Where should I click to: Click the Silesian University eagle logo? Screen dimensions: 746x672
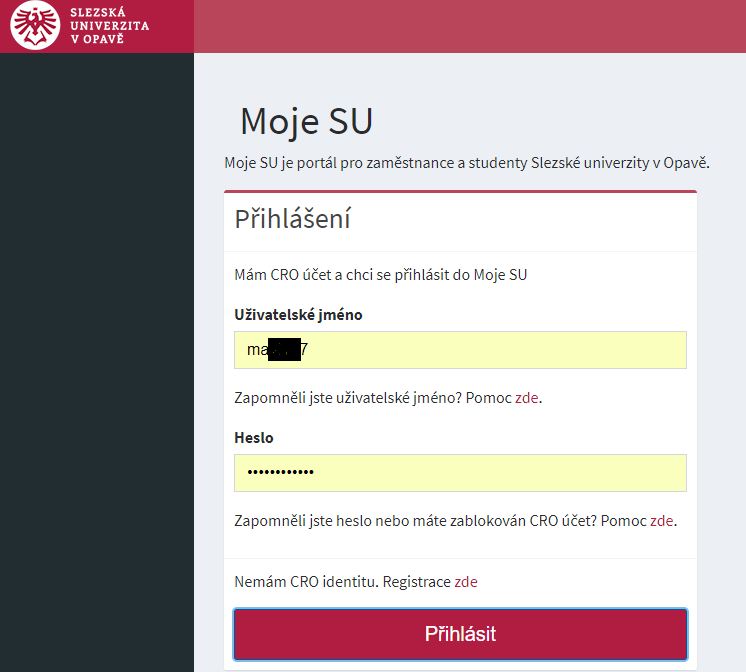click(x=35, y=25)
